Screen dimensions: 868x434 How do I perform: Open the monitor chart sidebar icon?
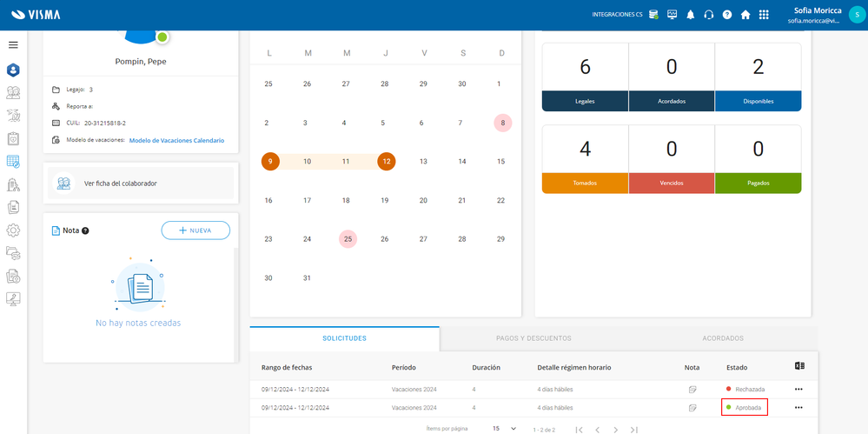coord(13,299)
